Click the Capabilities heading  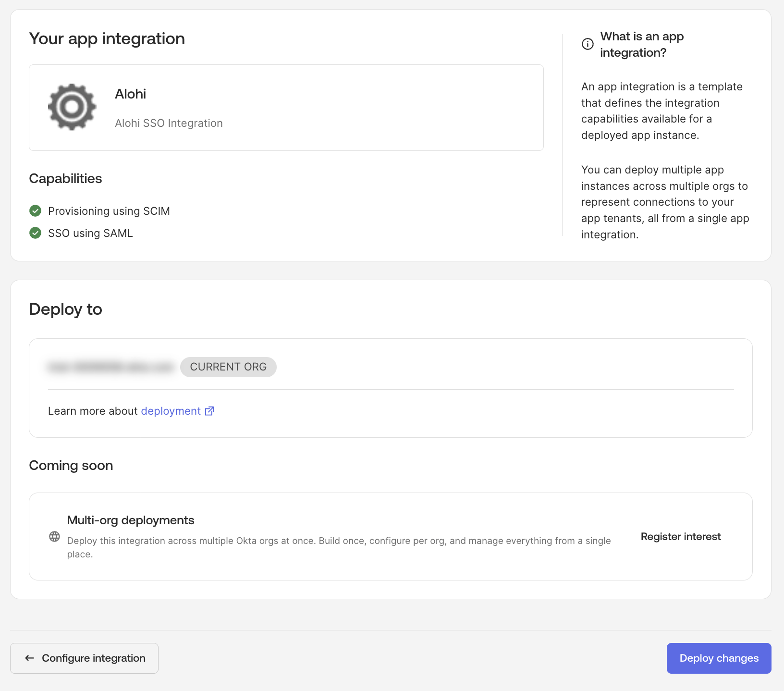point(66,179)
